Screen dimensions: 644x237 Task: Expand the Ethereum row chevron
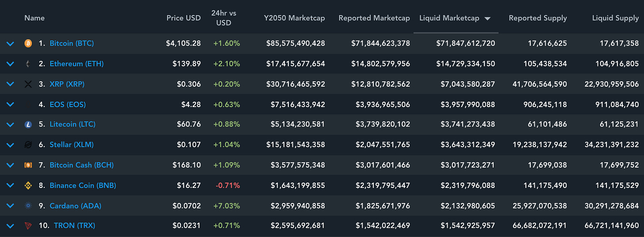tap(11, 64)
